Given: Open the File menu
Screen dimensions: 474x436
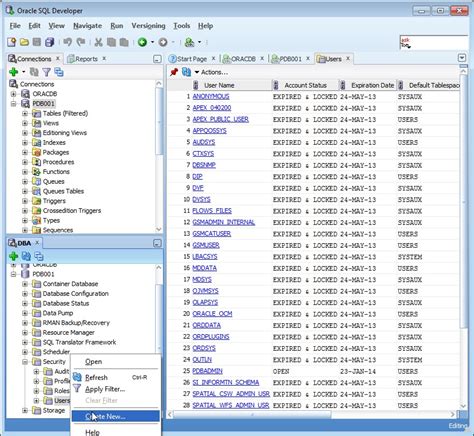Looking at the screenshot, I should click(x=15, y=26).
